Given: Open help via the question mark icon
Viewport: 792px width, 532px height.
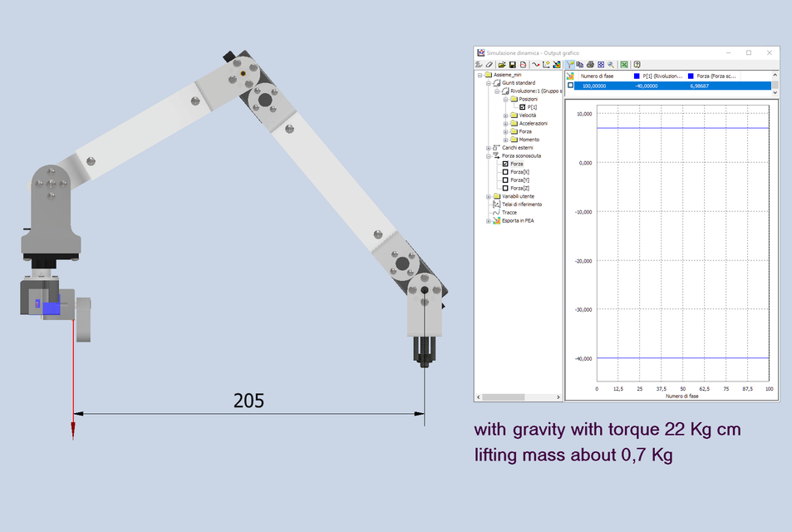Looking at the screenshot, I should [637, 65].
